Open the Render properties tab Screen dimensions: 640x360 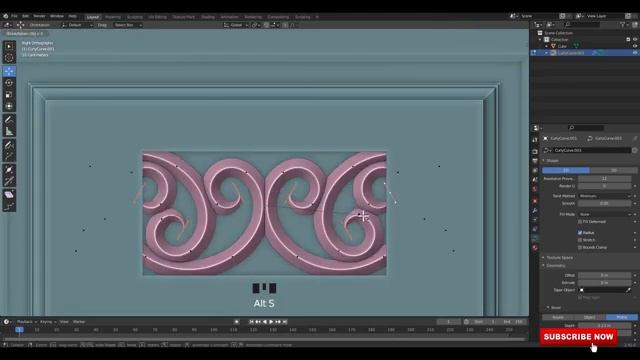click(x=535, y=151)
